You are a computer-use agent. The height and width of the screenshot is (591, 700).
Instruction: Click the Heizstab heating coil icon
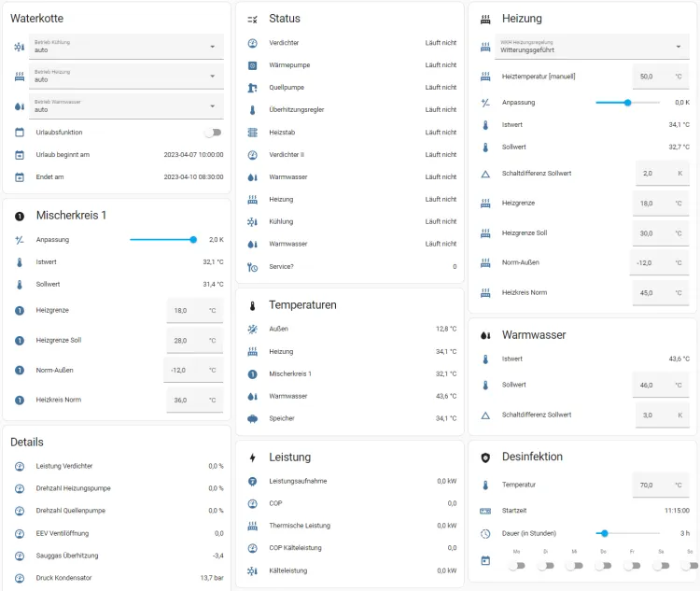coord(252,133)
